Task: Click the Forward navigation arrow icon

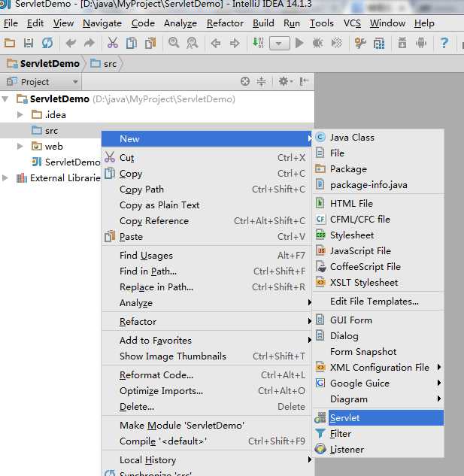Action: pyautogui.click(x=235, y=44)
